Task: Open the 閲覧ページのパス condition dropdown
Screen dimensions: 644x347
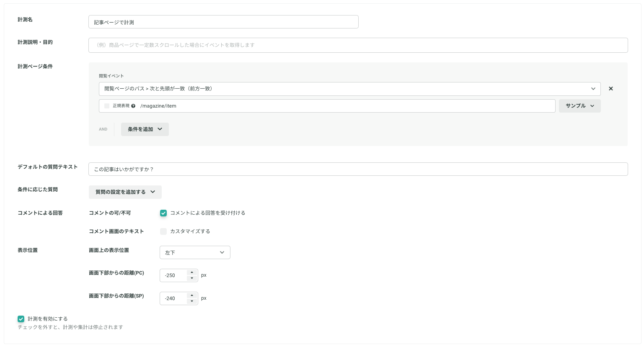Action: coord(350,89)
